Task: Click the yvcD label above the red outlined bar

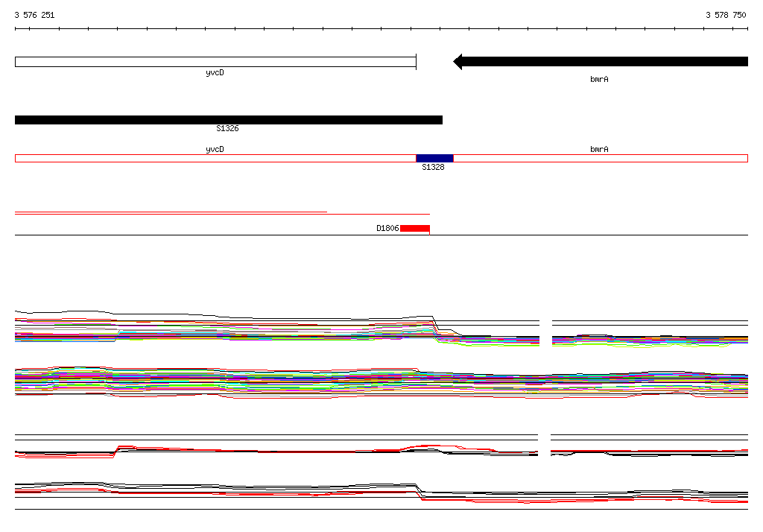Action: point(215,149)
